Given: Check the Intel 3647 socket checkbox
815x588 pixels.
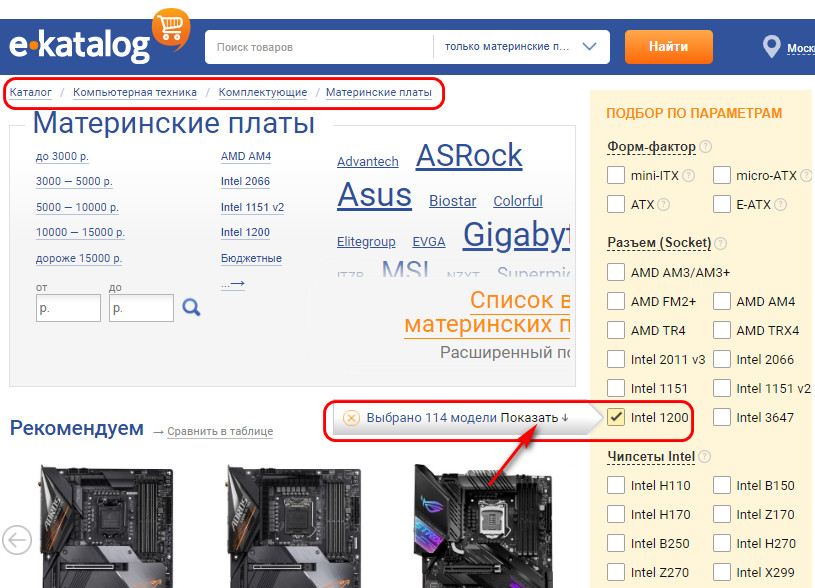Looking at the screenshot, I should [722, 417].
